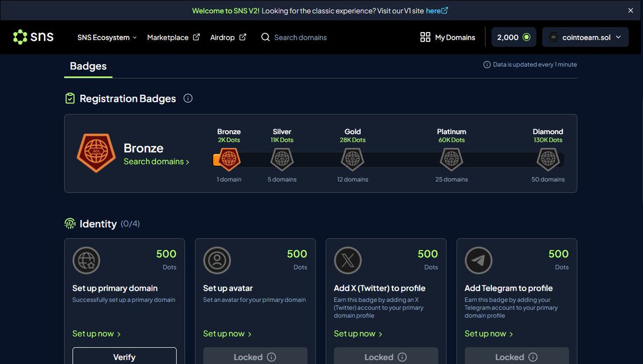
Task: Click Locked button on X card
Action: point(386,355)
